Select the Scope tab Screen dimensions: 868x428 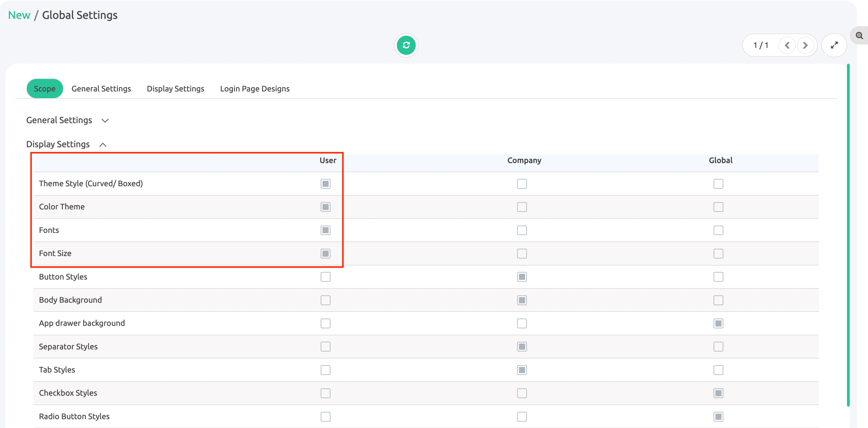tap(44, 89)
